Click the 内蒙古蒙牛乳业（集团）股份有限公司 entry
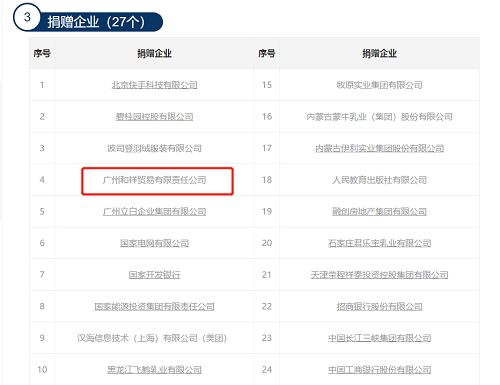The image size is (500, 385). 379,117
